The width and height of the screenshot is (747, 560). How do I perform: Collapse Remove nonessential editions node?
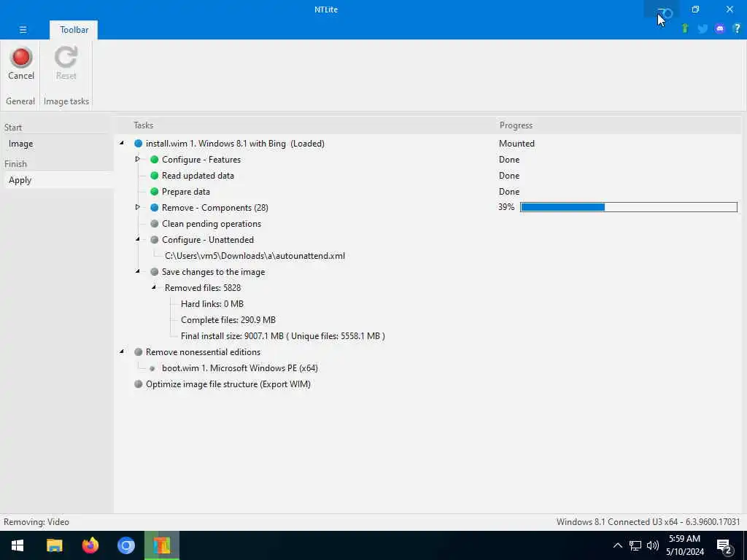click(122, 351)
